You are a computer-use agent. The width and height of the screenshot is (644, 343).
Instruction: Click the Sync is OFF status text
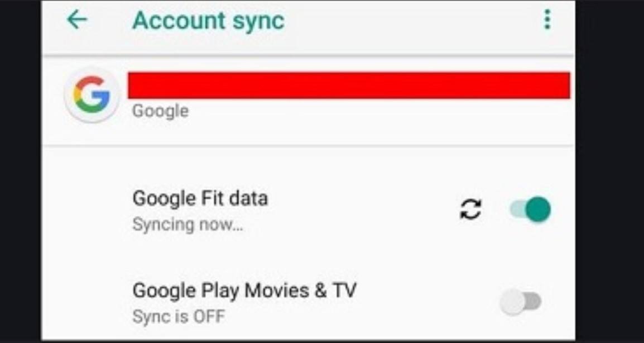coord(179,317)
